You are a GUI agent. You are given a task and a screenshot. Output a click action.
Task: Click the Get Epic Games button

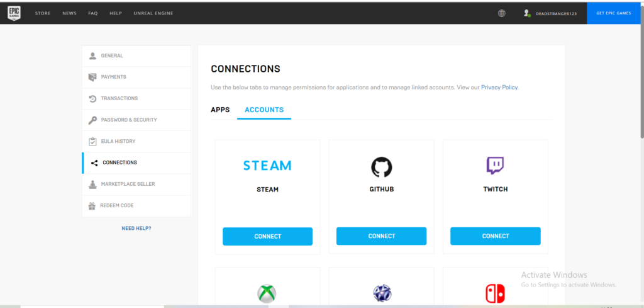(614, 13)
